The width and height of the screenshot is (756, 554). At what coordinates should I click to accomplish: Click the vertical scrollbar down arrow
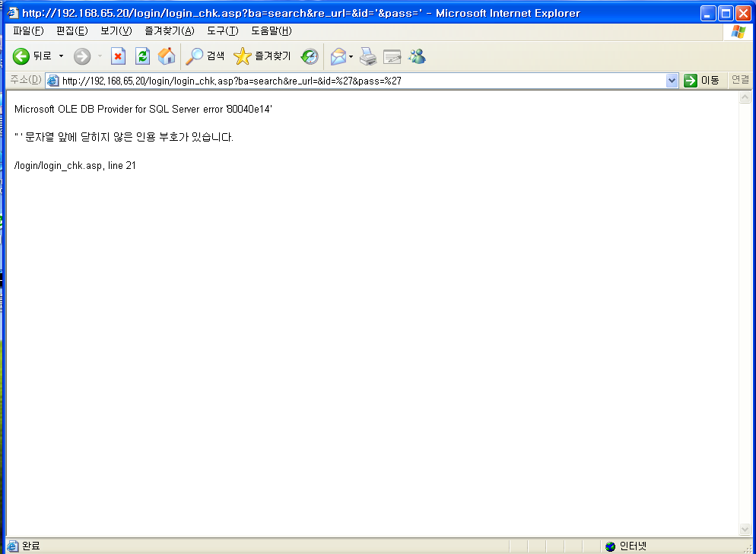(x=745, y=530)
